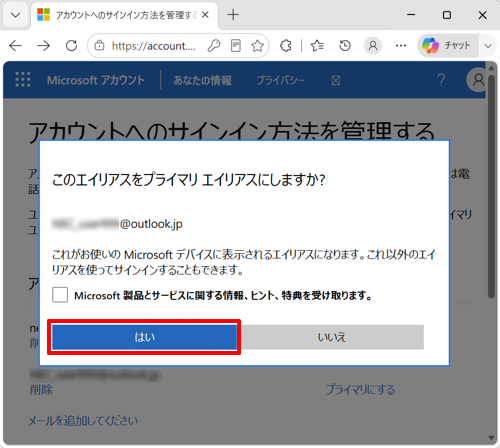The height and width of the screenshot is (448, 500).
Task: Maximize the browser window
Action: (x=447, y=15)
